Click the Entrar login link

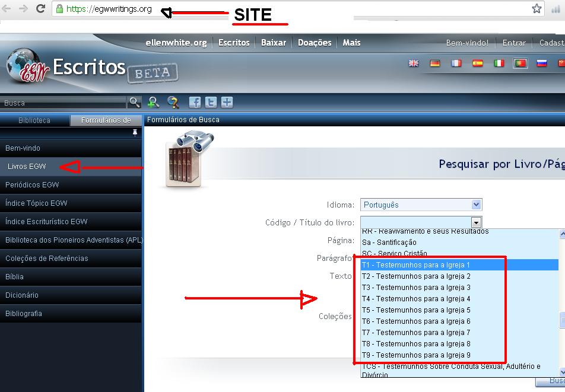tap(514, 43)
